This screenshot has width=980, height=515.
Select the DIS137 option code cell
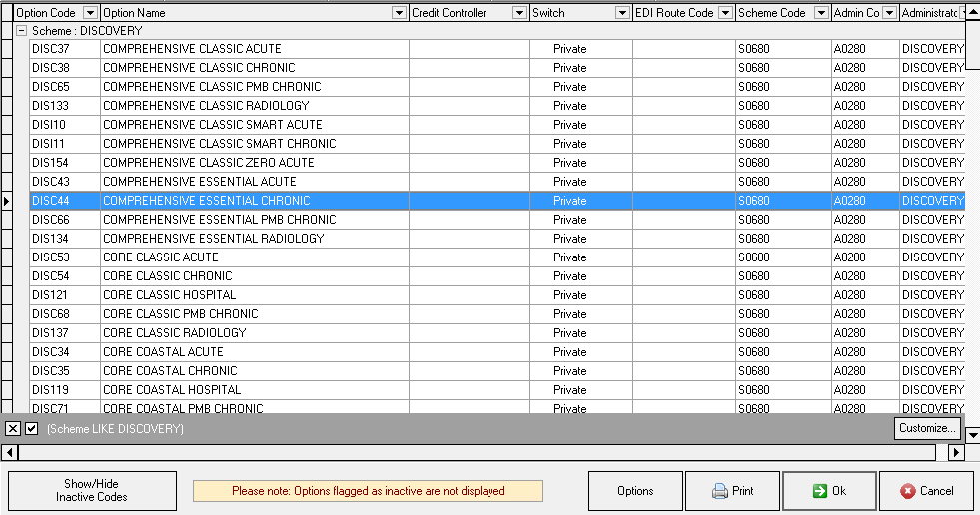point(65,333)
